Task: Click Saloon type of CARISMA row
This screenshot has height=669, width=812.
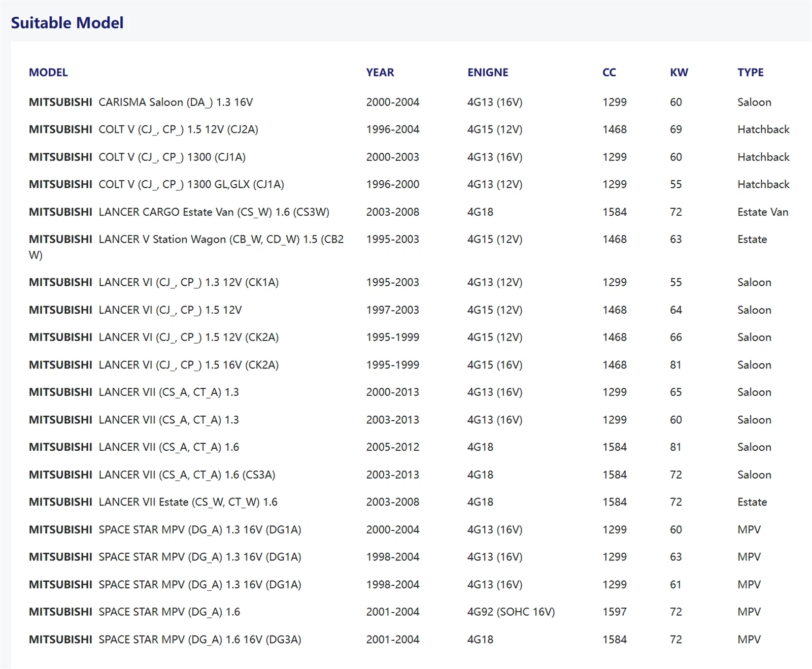Action: point(754,102)
